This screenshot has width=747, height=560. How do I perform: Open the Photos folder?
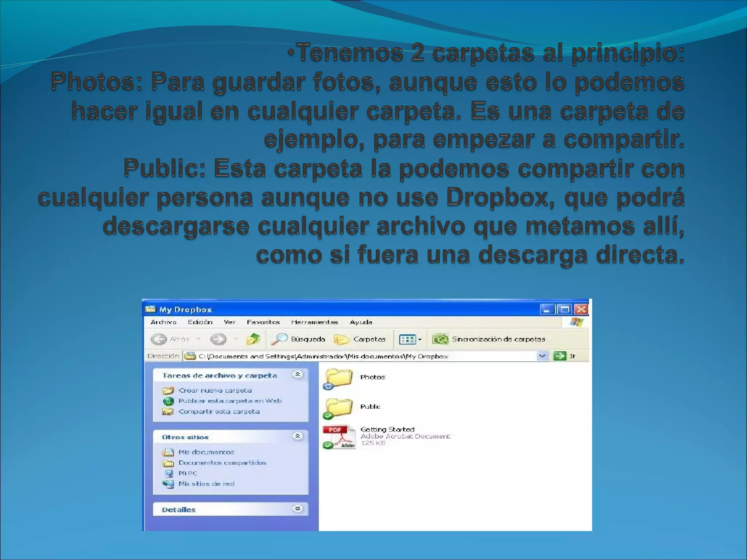(x=339, y=378)
